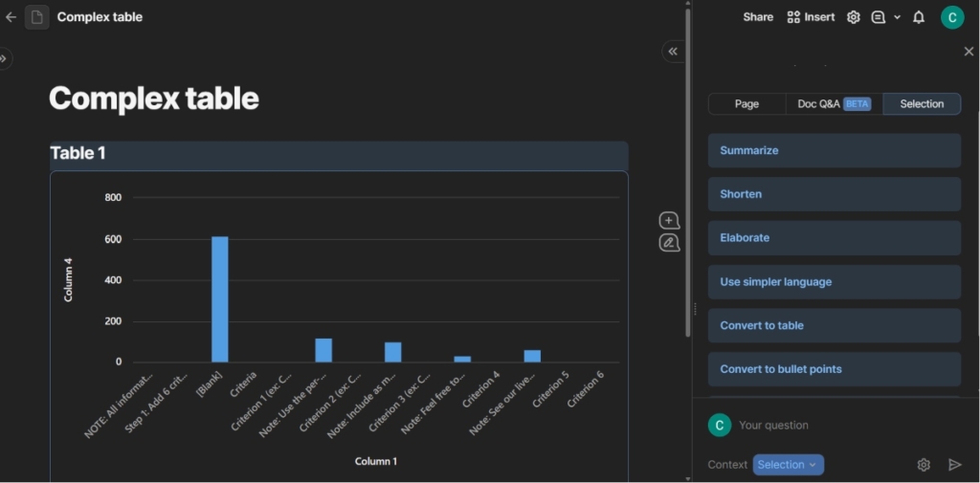Choose Convert to table

tap(834, 325)
